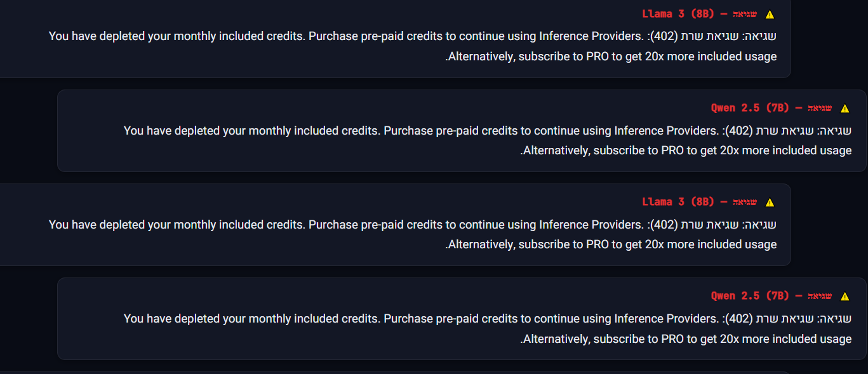This screenshot has height=374, width=868.
Task: Click the warning icon on the upper Qwen 2.5 error
Action: point(845,109)
